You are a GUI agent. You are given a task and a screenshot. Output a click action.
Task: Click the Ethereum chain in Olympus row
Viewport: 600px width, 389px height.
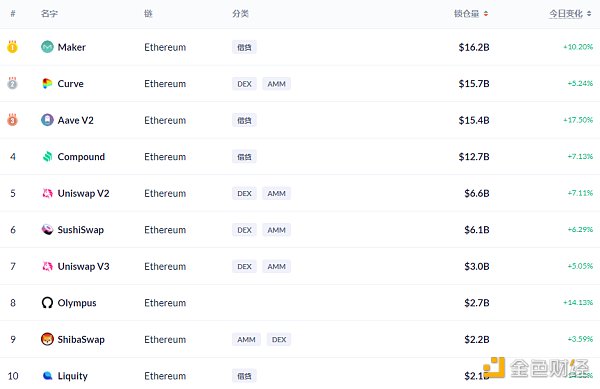pos(165,303)
